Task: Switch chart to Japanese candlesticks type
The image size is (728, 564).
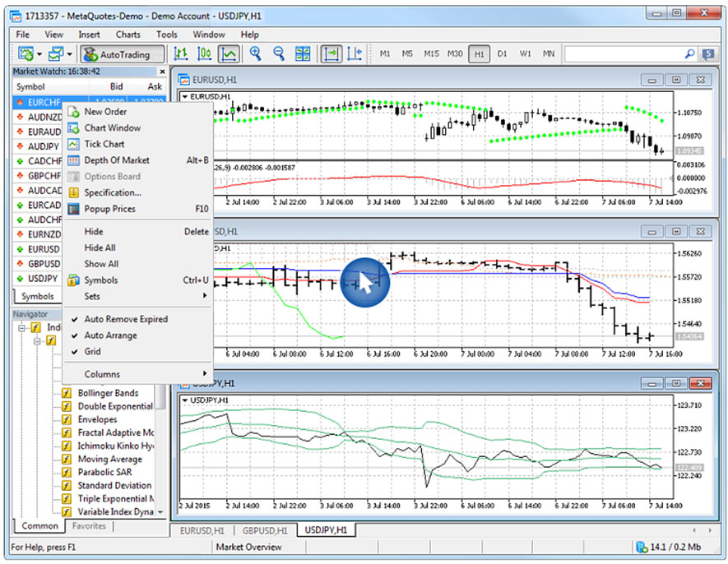Action: click(x=204, y=53)
